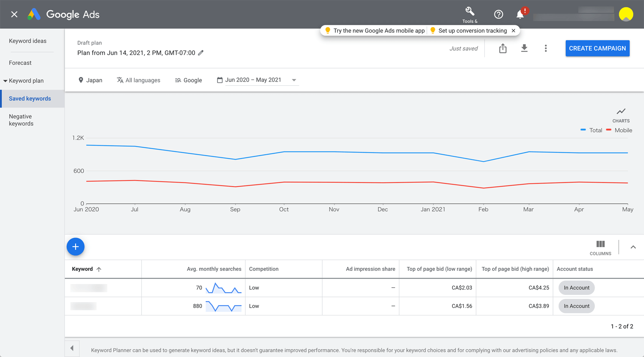
Task: Sort by Top of page bid (low range)
Action: click(x=439, y=269)
